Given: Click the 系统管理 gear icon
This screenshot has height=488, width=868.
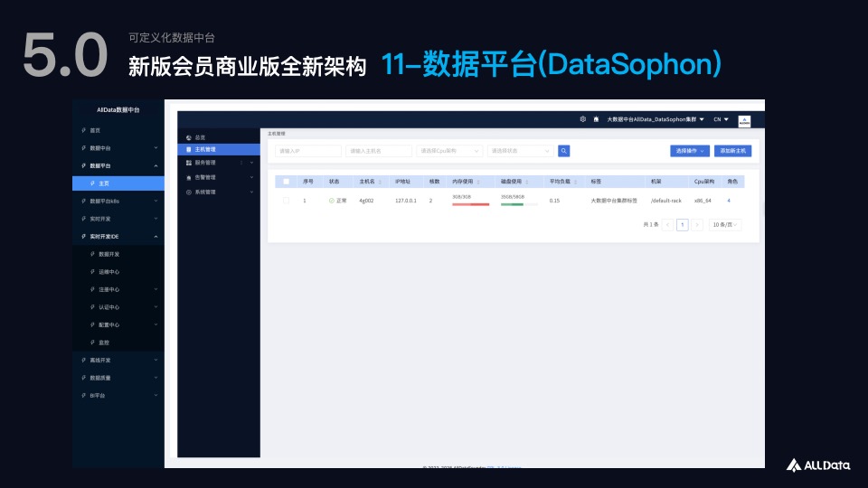Looking at the screenshot, I should tap(189, 192).
